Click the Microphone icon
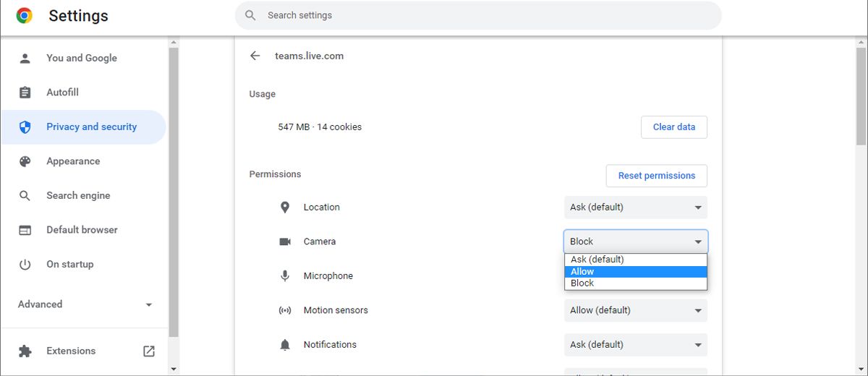Viewport: 868px width, 376px height. click(285, 276)
